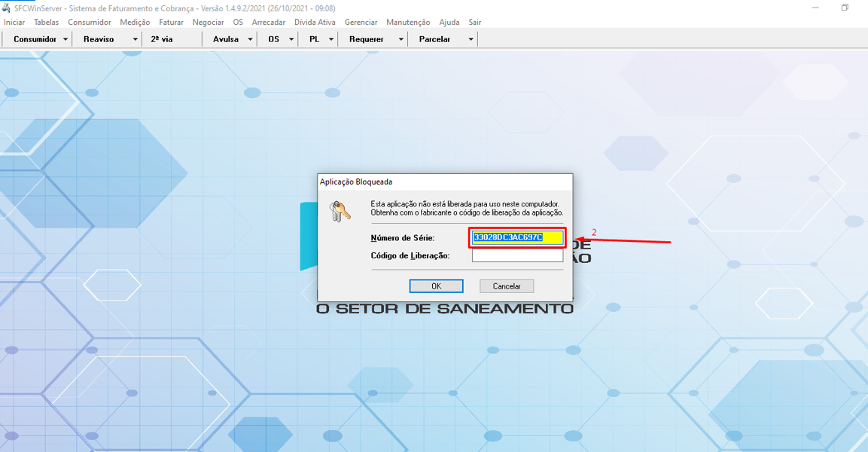Expand the Consumidor toolbar dropdown arrow
Screen dimensions: 868x452
point(65,39)
